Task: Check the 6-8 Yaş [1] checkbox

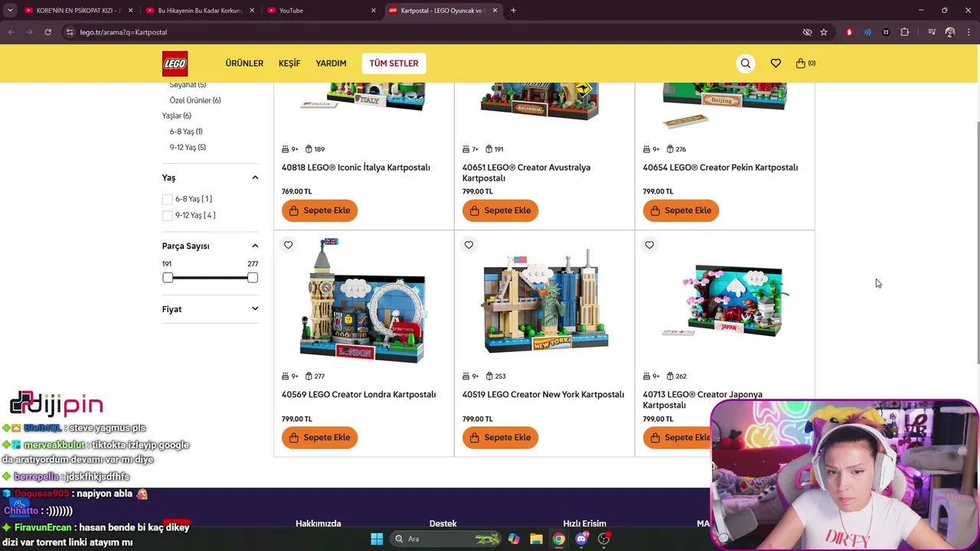Action: tap(167, 199)
